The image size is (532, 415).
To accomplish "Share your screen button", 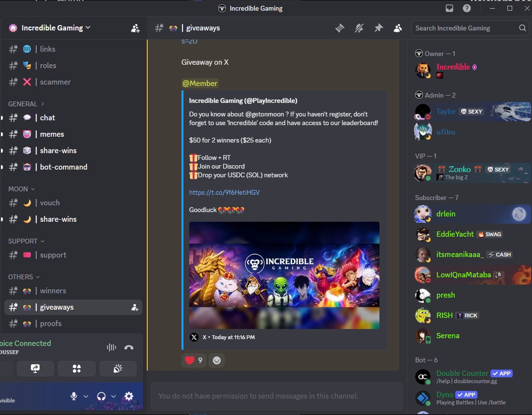I will point(35,369).
